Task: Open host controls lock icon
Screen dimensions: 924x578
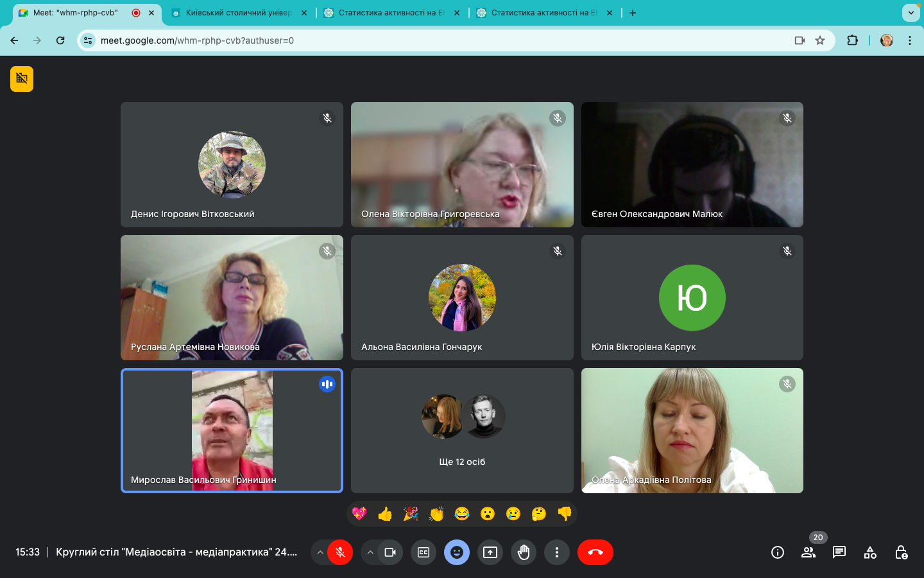Action: (x=901, y=552)
